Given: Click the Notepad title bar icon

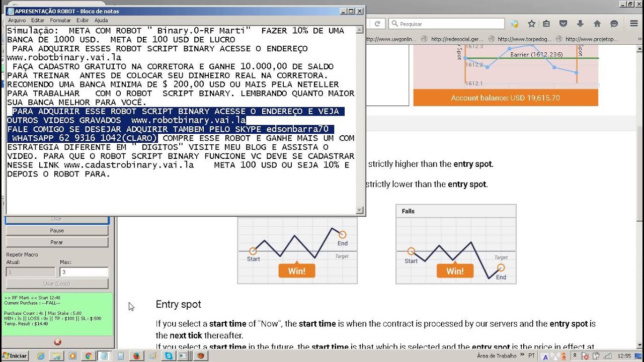Looking at the screenshot, I should click(x=11, y=11).
